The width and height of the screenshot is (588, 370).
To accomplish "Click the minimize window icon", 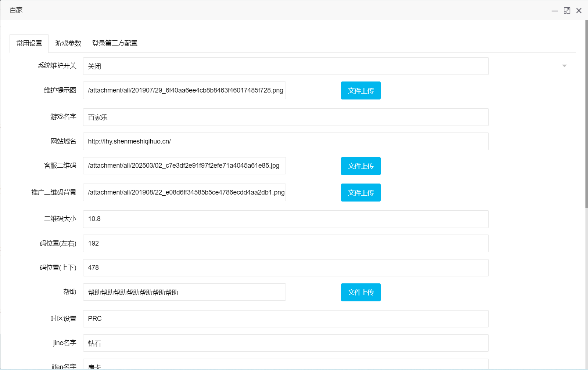I will (x=555, y=10).
